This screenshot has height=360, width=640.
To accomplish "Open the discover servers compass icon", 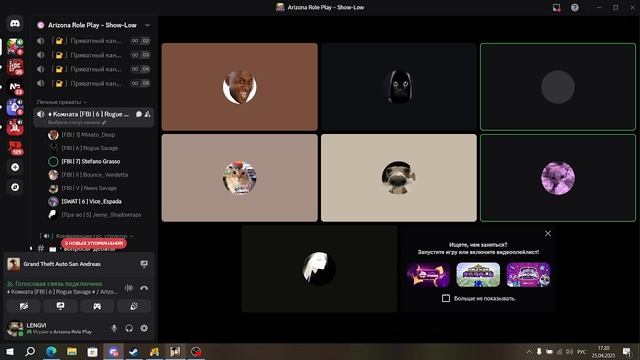I will (15, 187).
